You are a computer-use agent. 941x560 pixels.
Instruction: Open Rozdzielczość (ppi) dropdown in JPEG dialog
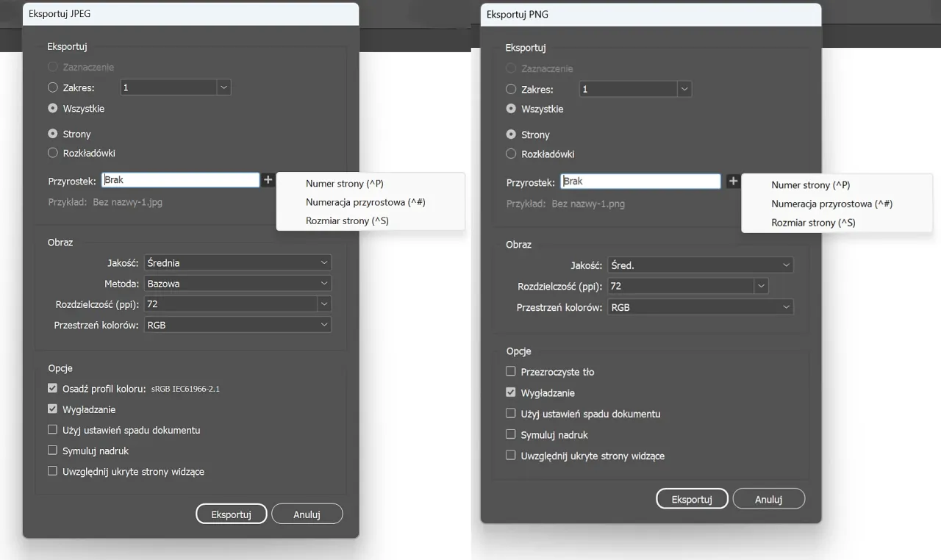323,304
